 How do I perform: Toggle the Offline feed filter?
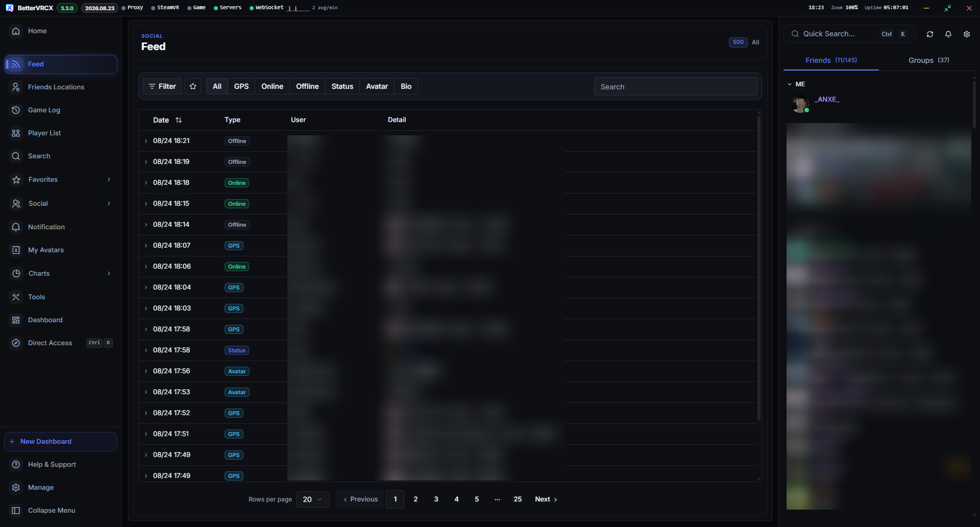click(x=307, y=87)
